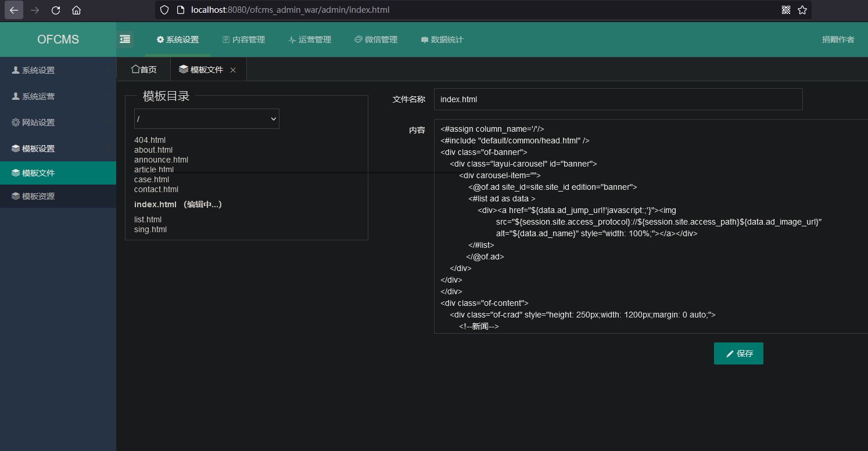Viewport: 868px width, 451px height.
Task: Open 404.html in the template list
Action: tap(150, 140)
